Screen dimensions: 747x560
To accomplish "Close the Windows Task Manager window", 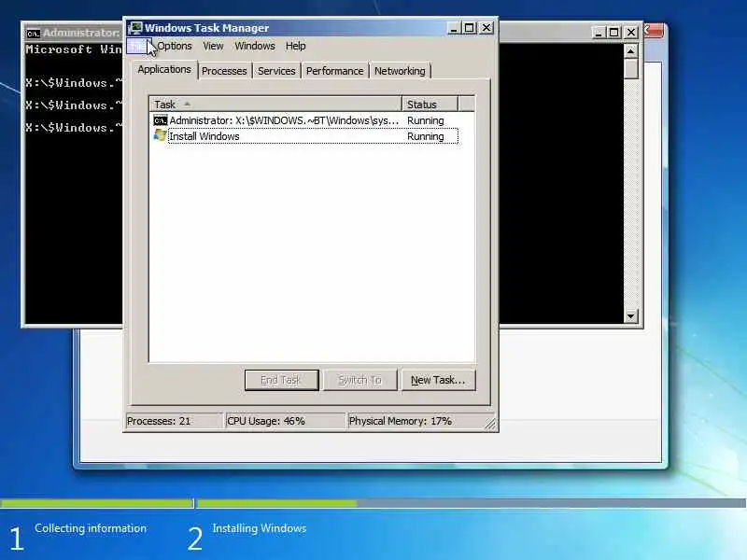I will pyautogui.click(x=486, y=28).
